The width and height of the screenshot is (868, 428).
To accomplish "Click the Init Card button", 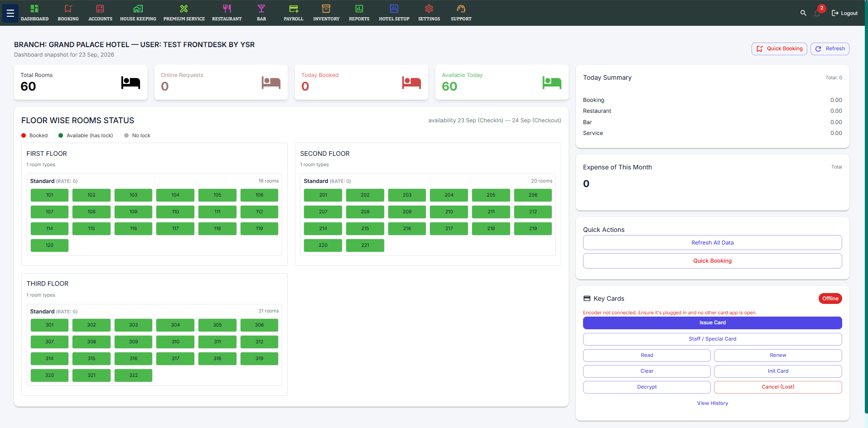I will [778, 371].
